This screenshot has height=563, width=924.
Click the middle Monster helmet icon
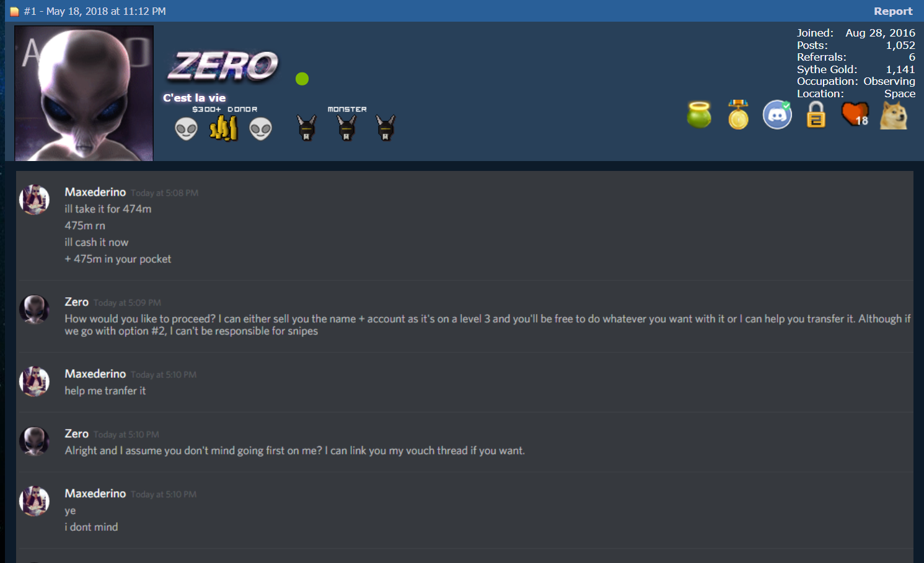346,128
